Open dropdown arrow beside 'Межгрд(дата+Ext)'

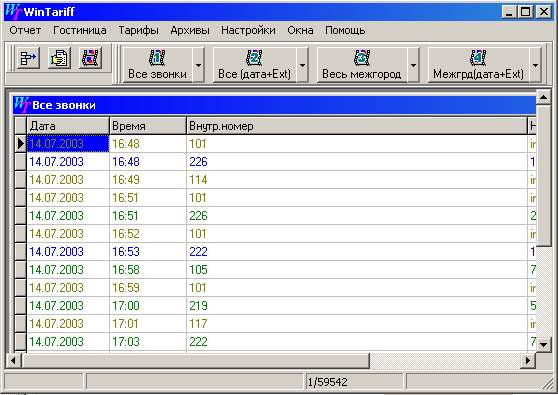[535, 65]
